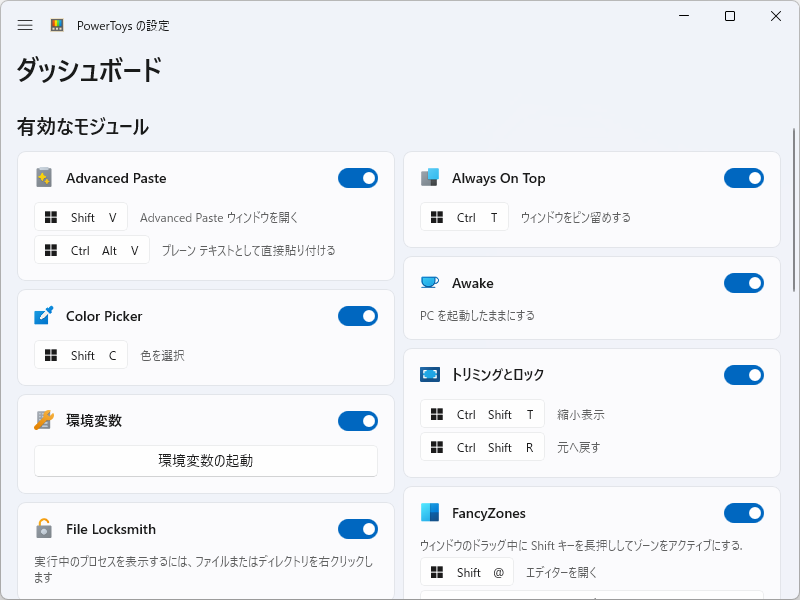The image size is (800, 600).
Task: Click the Ctrl Shift R 元に戻す shortcut
Action: pyautogui.click(x=482, y=447)
